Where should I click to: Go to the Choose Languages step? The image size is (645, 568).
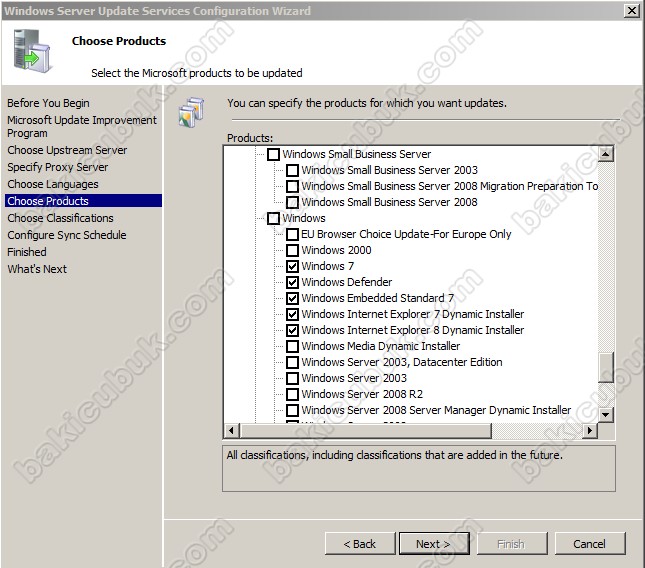tap(53, 184)
